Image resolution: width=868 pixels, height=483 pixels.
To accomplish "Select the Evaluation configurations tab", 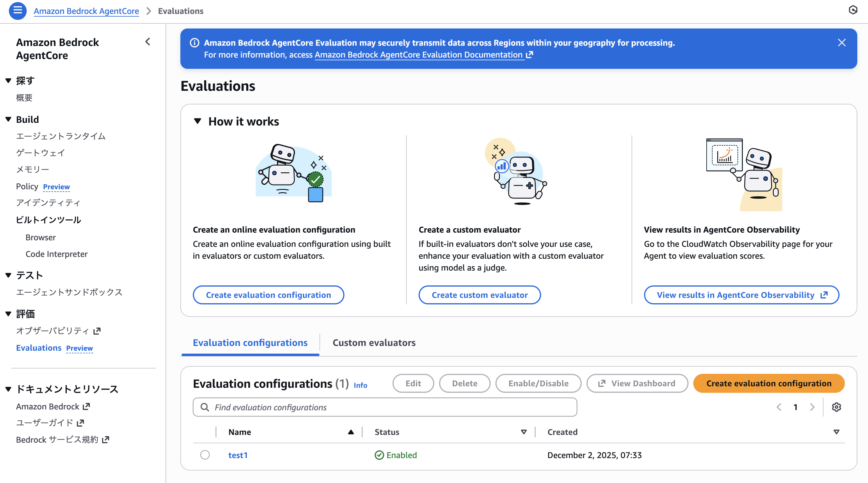I will 250,343.
